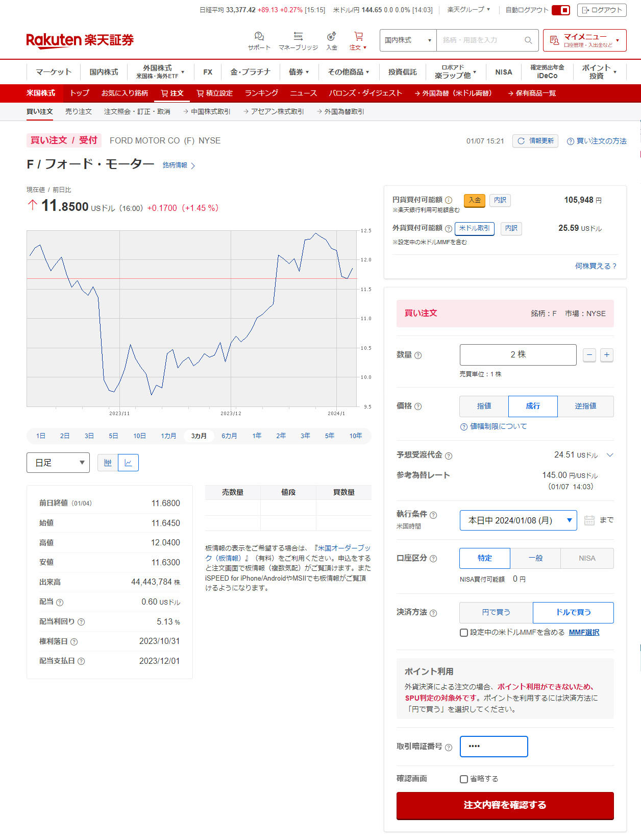Image resolution: width=641 pixels, height=840 pixels.
Task: Click help icon next to 数量
Action: tap(418, 355)
